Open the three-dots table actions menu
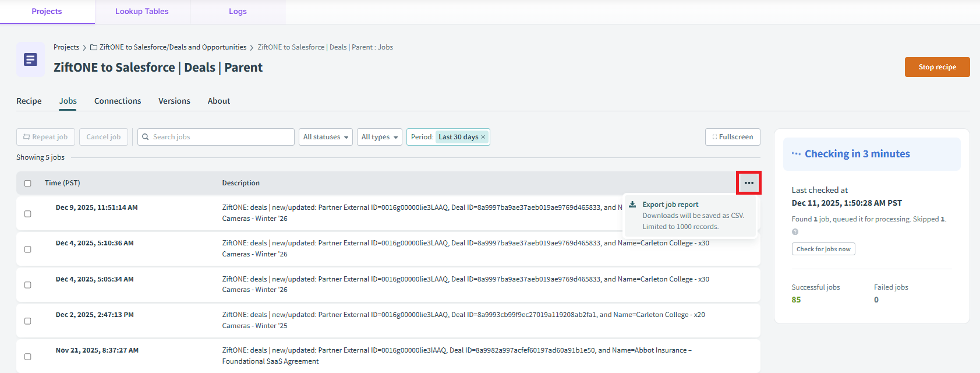Screen dimensions: 980x373 (x=748, y=183)
